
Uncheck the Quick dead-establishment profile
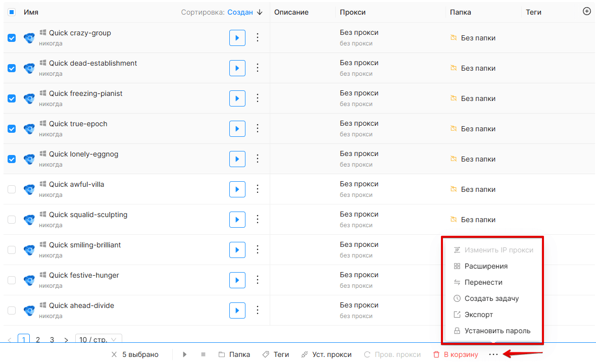click(x=12, y=68)
